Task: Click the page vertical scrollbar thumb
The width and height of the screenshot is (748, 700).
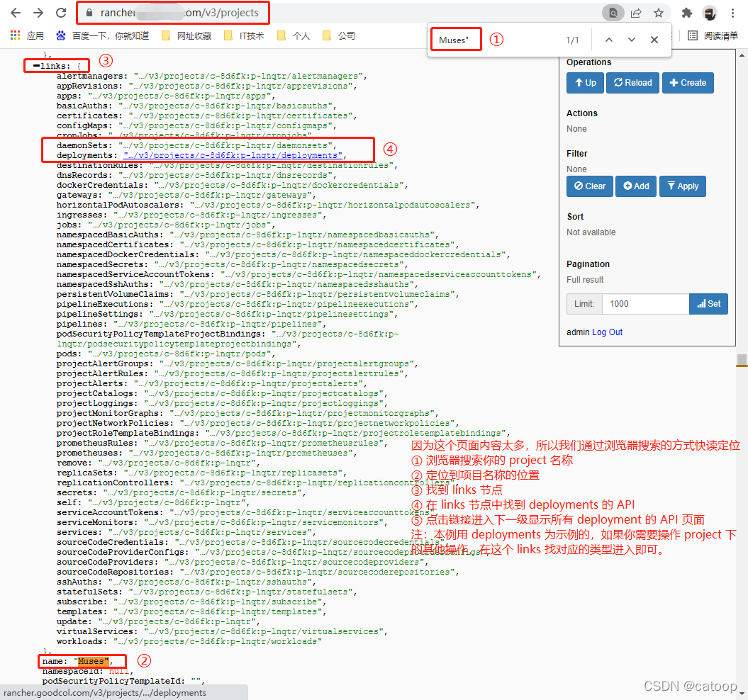Action: click(x=742, y=360)
